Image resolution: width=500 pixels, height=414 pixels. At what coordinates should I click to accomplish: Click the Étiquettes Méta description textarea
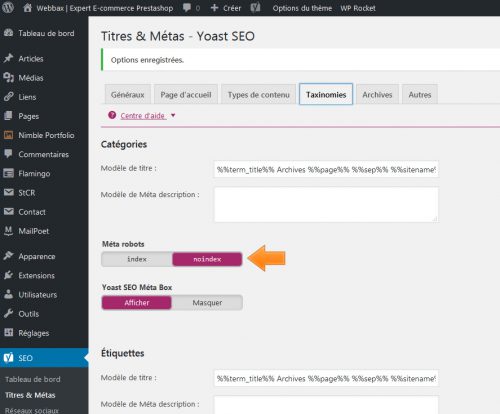coord(326,405)
